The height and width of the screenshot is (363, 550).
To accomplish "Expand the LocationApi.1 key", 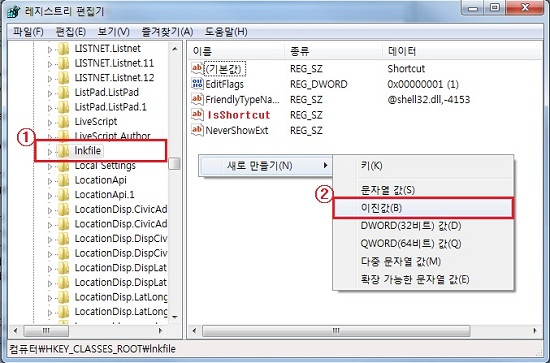I will click(50, 196).
